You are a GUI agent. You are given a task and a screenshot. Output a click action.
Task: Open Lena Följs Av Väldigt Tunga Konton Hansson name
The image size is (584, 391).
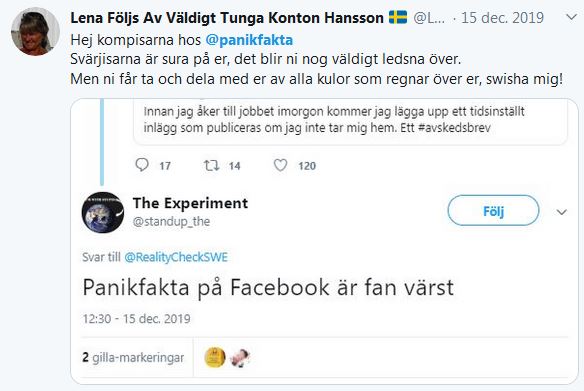tap(227, 18)
